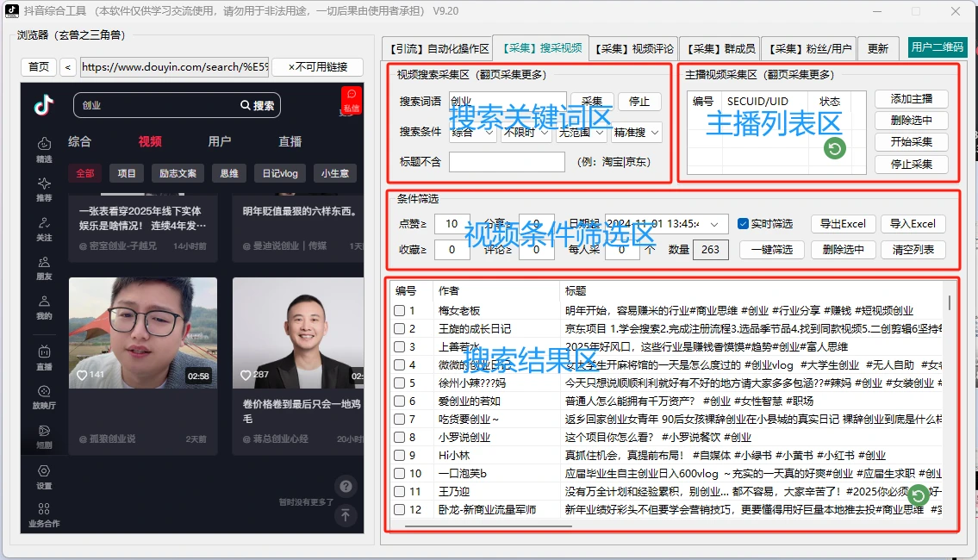Click the help question mark icon
Screen dimensions: 978x560
346,486
